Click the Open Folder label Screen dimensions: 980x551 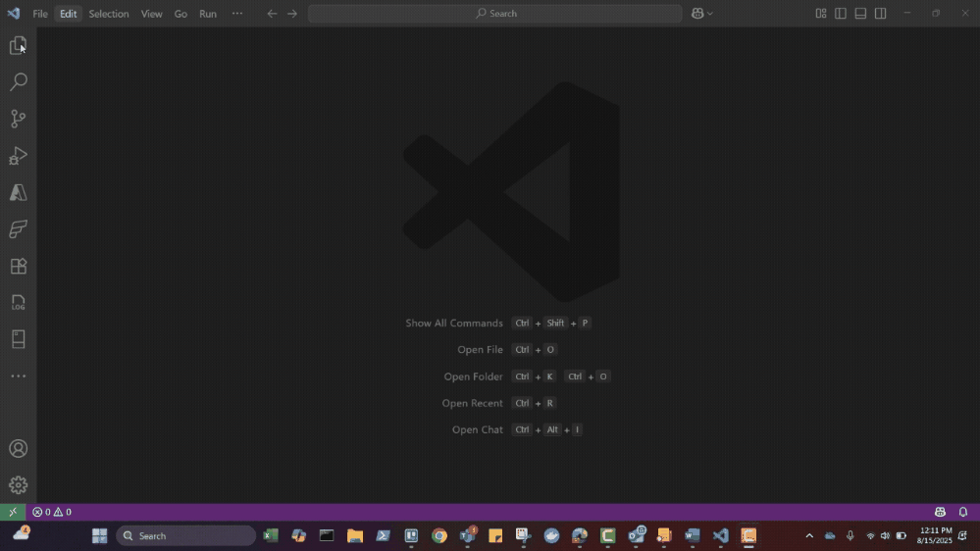[x=473, y=376]
